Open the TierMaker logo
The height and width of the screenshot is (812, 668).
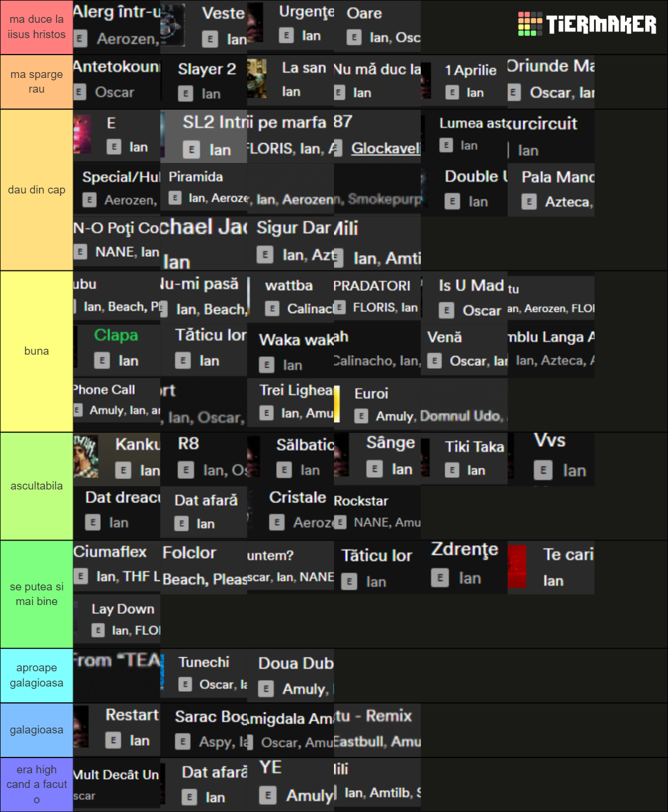coord(587,24)
